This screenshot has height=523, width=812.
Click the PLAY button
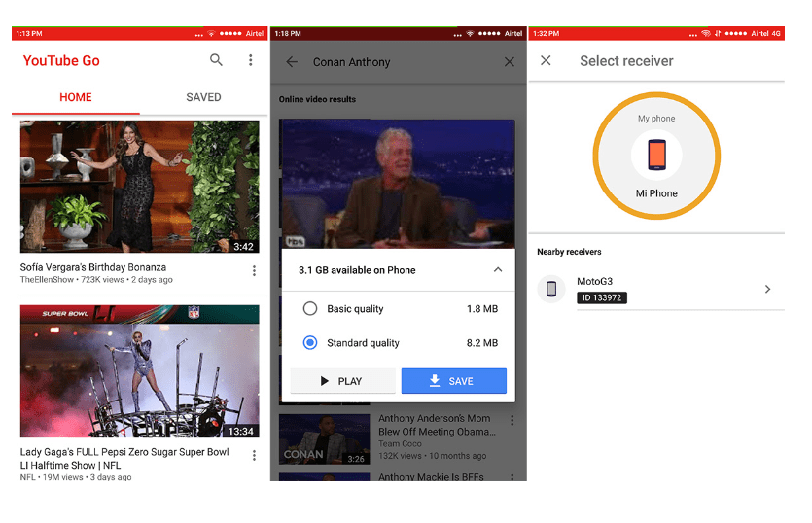tap(343, 381)
